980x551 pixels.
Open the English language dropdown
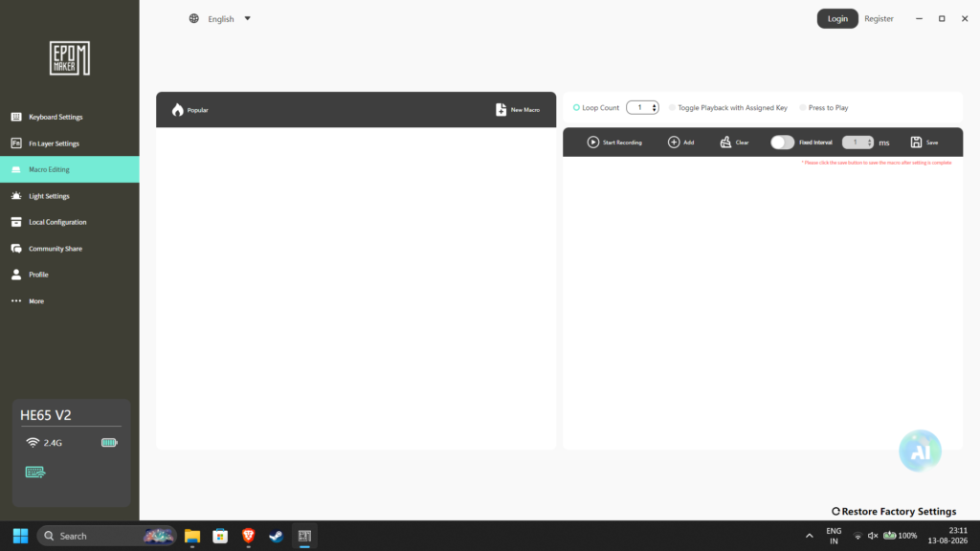(228, 19)
